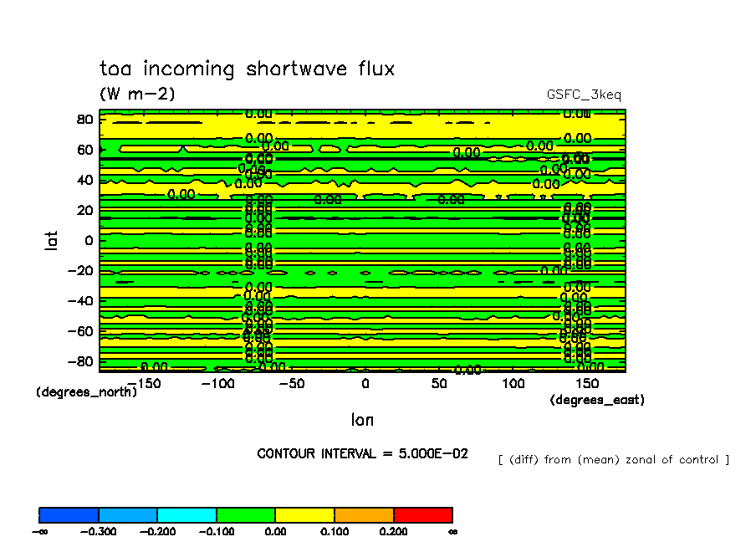The width and height of the screenshot is (756, 547).
Task: Click the 'GSFC_3keq' model label
Action: [584, 95]
